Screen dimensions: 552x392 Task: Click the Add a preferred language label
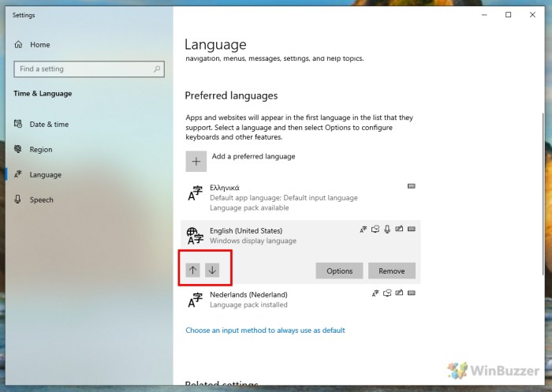point(253,156)
